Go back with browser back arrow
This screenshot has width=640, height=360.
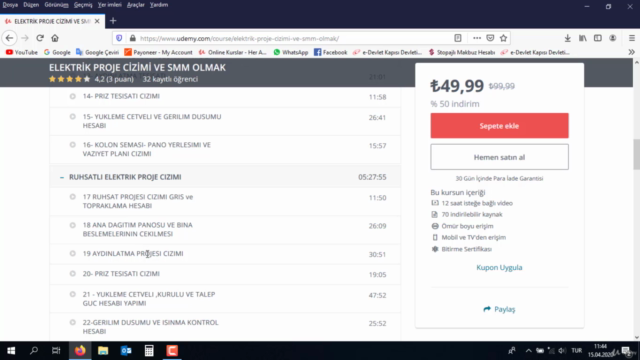tap(9, 38)
